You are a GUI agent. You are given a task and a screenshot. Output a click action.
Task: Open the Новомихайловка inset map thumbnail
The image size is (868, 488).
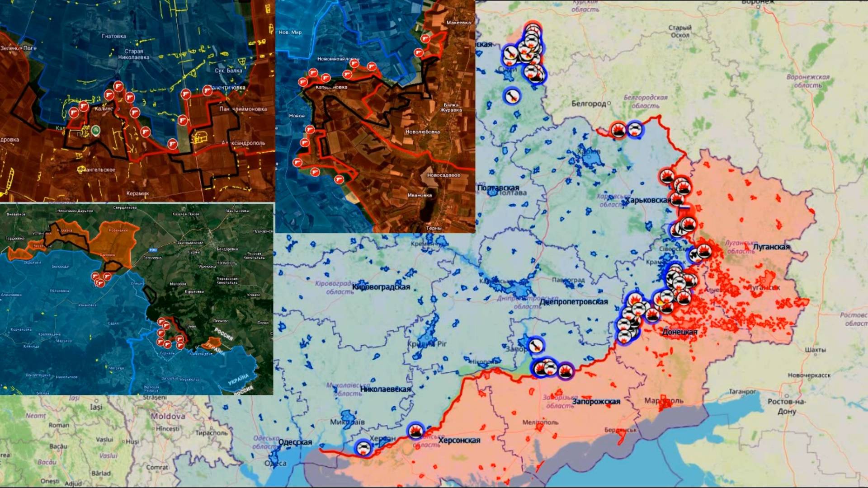point(375,116)
